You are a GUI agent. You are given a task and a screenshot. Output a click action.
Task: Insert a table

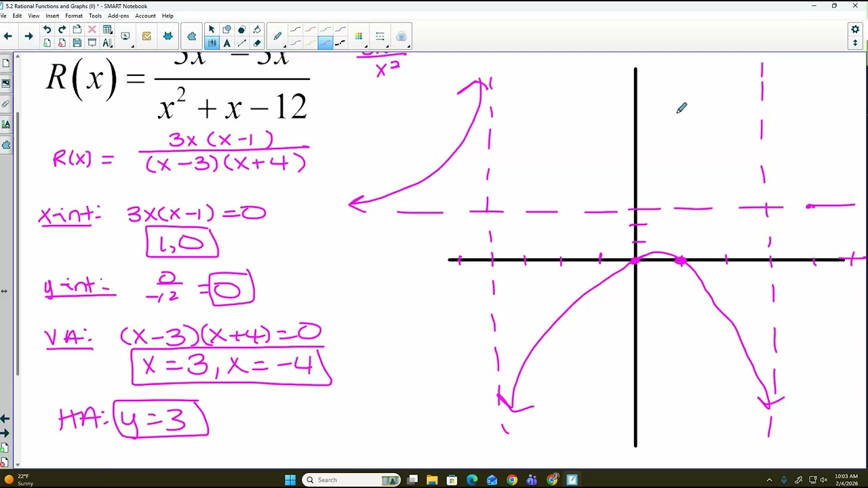click(x=107, y=30)
